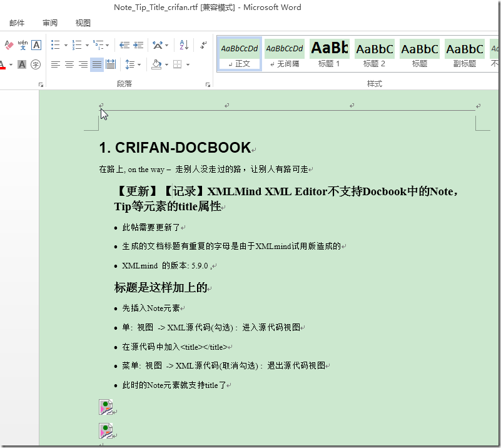501x448 pixels.
Task: Click the Asian Layout character scaling icon
Action: click(x=158, y=45)
